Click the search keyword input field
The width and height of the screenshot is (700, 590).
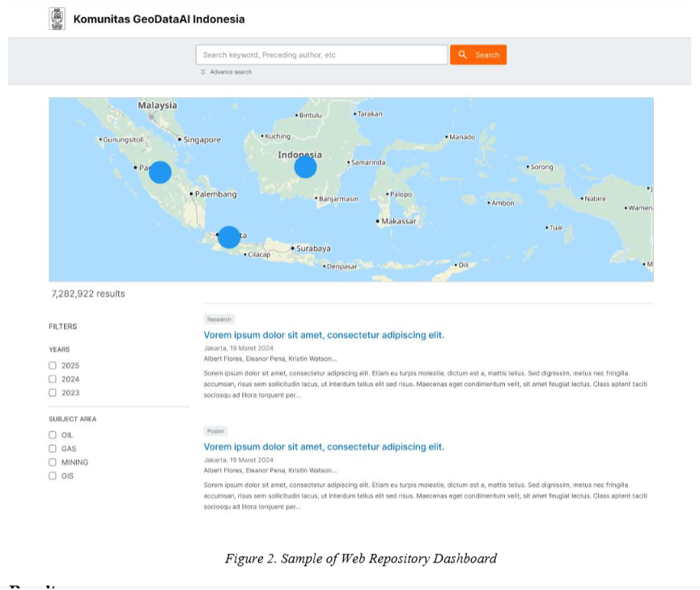click(x=321, y=54)
